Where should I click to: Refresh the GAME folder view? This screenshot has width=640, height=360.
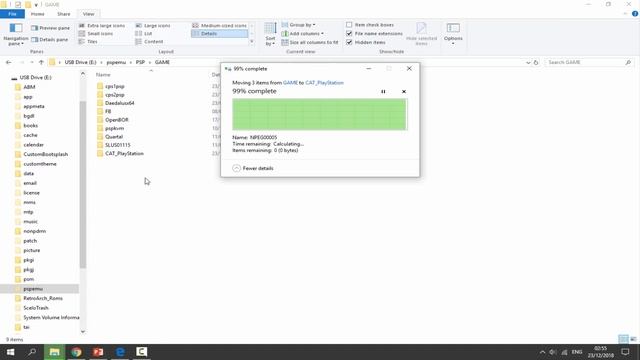pos(536,62)
